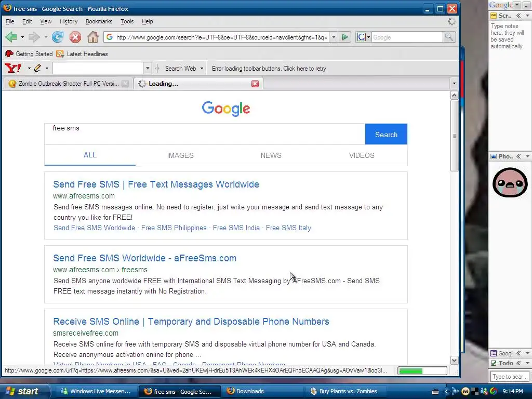Open the Back button history dropdown
This screenshot has height=399, width=532.
(x=22, y=37)
